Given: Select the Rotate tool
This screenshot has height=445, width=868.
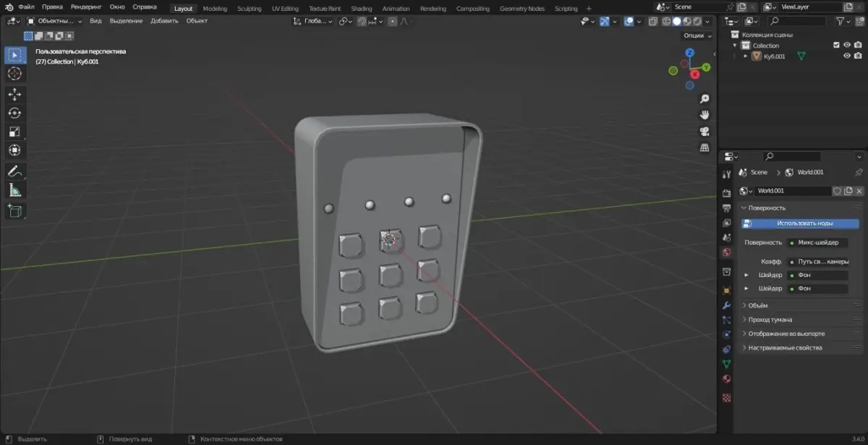Looking at the screenshot, I should click(x=14, y=113).
